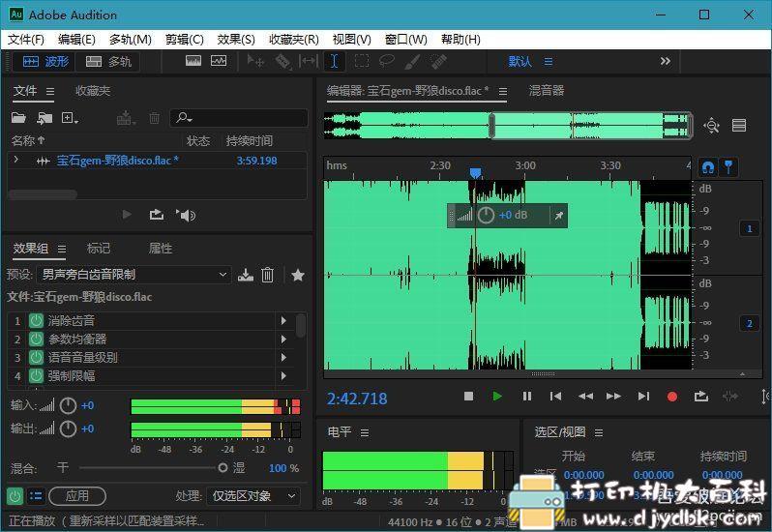Screen dimensions: 772x532
Task: Adjust the 输入 gain knob
Action: [68, 406]
